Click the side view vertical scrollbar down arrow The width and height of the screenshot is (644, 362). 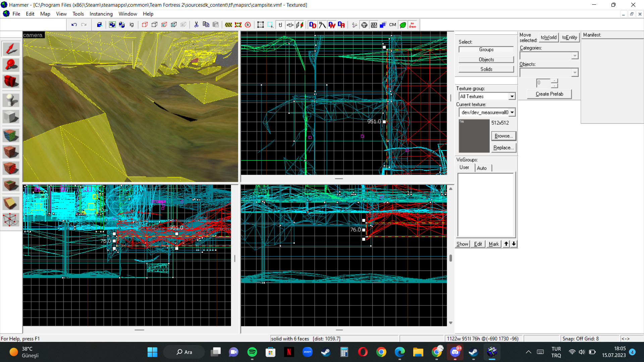[451, 323]
